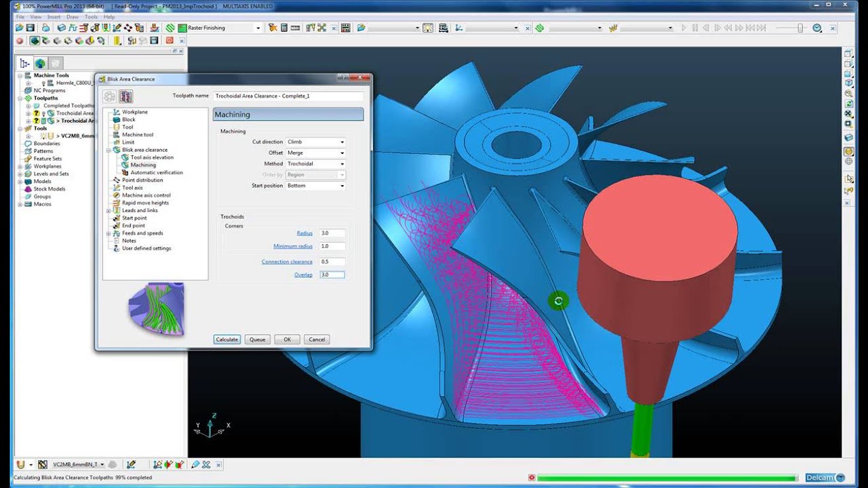Expand the Macros tree node
The width and height of the screenshot is (868, 488).
[x=20, y=204]
